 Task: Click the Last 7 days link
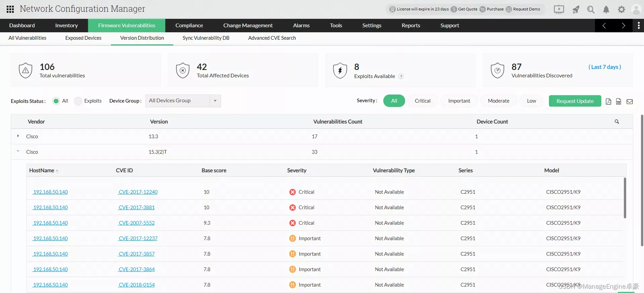click(605, 67)
